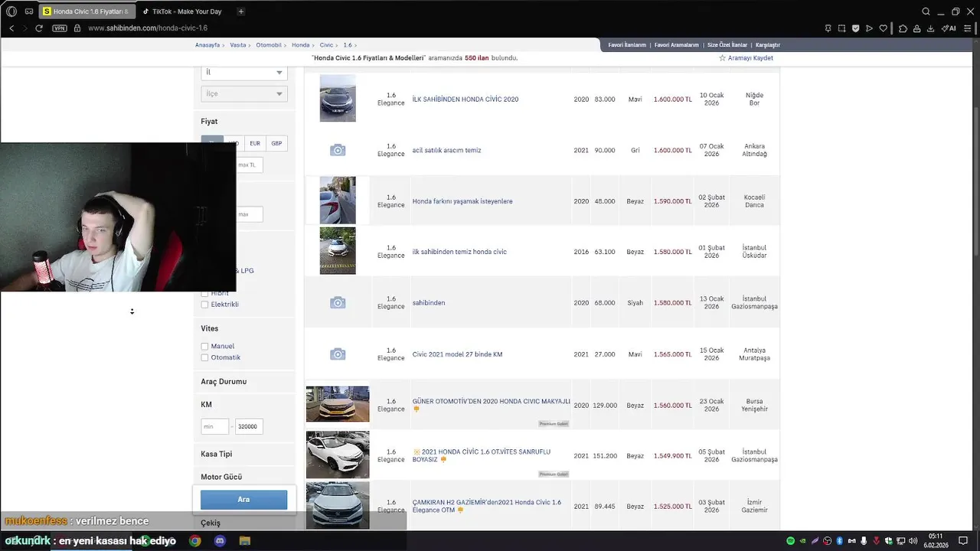The image size is (980, 551).
Task: Click star icon beside Aramayı Kaydet
Action: click(x=722, y=58)
